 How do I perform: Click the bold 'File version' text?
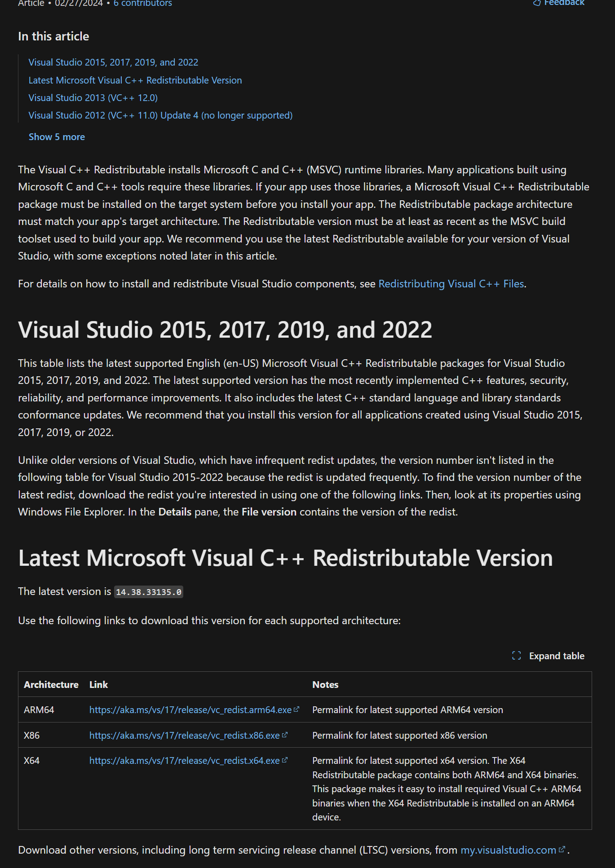click(269, 512)
